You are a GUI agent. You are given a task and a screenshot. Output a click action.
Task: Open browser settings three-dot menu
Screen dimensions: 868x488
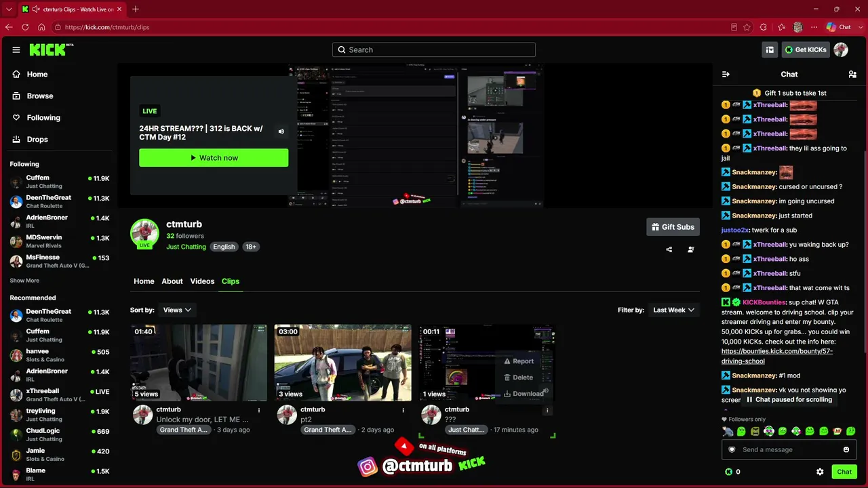814,27
